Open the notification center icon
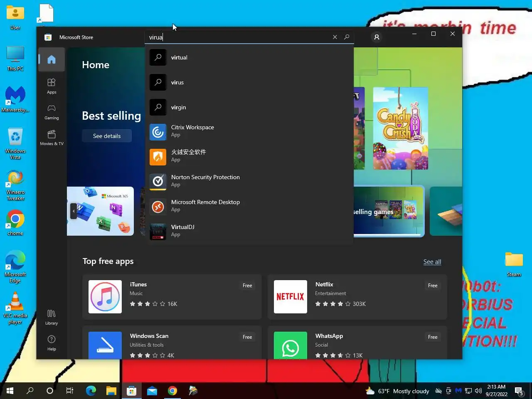The width and height of the screenshot is (532, 399). (x=519, y=391)
